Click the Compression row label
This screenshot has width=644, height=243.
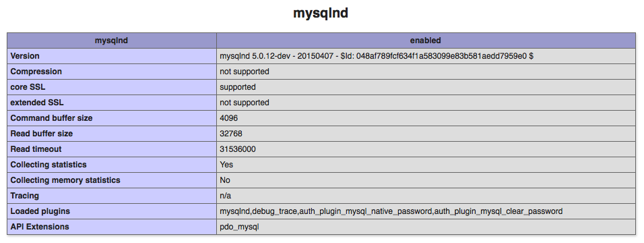tap(36, 72)
